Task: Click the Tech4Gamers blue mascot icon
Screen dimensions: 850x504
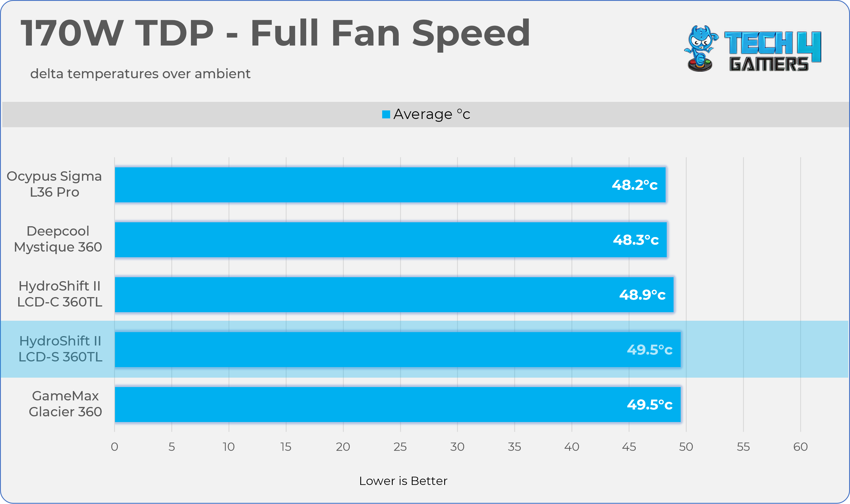Action: click(x=700, y=49)
